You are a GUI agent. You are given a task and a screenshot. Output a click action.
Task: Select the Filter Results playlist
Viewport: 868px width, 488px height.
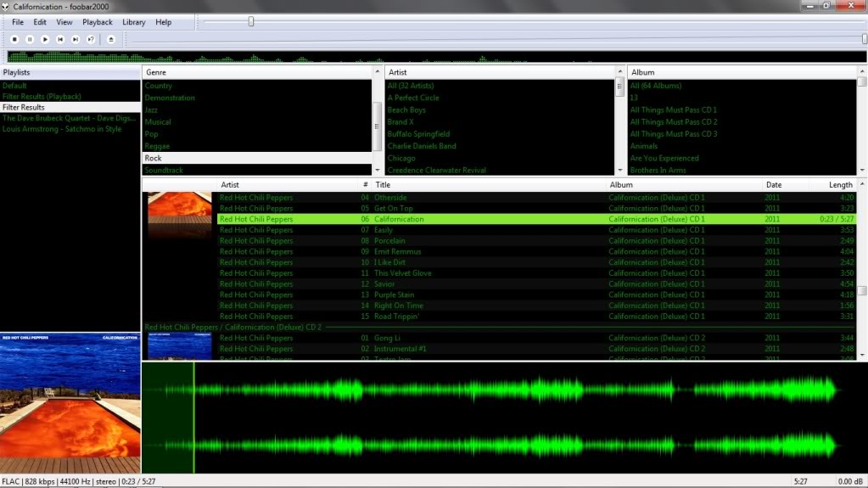pos(70,108)
